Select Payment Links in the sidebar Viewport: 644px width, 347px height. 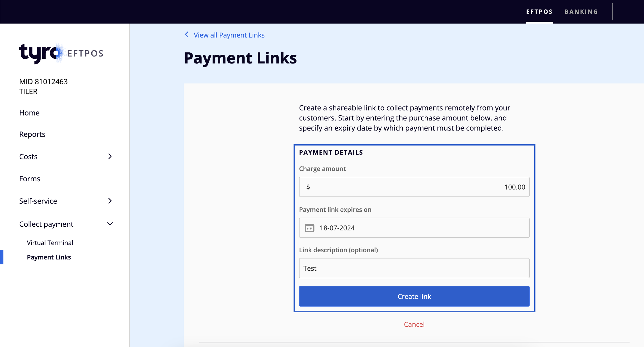(x=49, y=257)
